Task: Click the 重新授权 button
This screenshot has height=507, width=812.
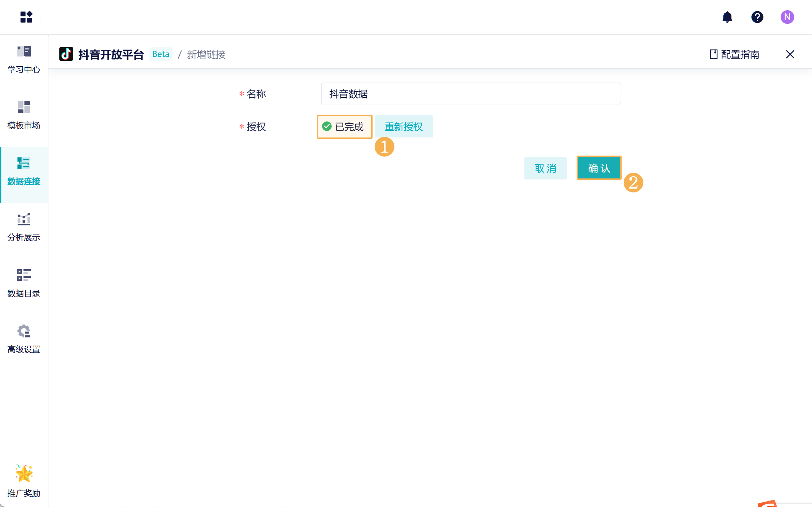Action: (x=404, y=127)
